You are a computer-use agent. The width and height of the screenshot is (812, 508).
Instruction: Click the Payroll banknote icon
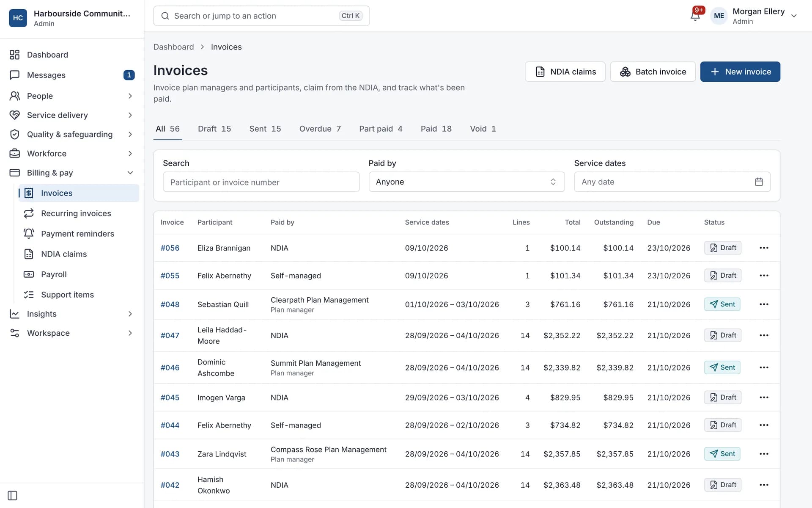(x=29, y=274)
